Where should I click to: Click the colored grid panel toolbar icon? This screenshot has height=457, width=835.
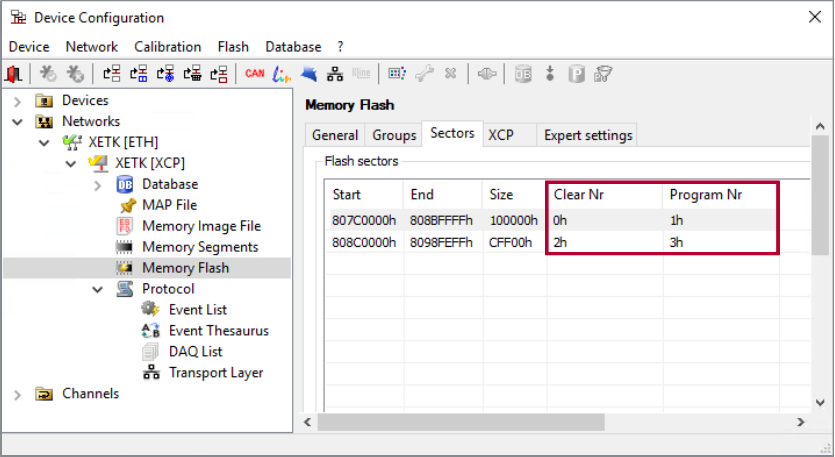pos(397,74)
